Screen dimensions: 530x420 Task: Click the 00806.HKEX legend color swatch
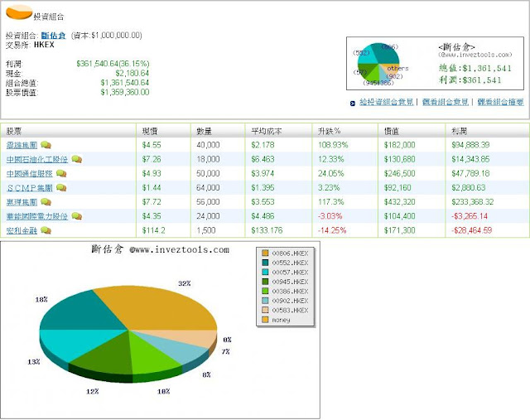tap(265, 253)
